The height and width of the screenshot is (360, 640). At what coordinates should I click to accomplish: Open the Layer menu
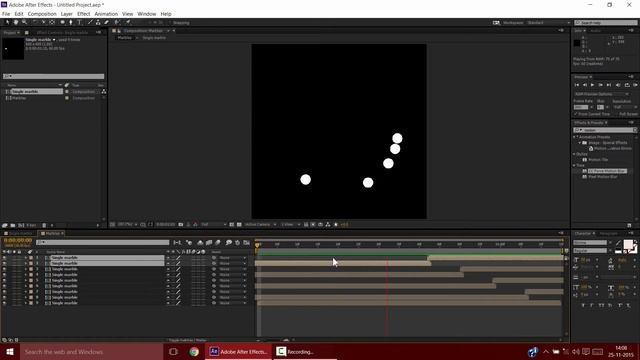(x=67, y=14)
